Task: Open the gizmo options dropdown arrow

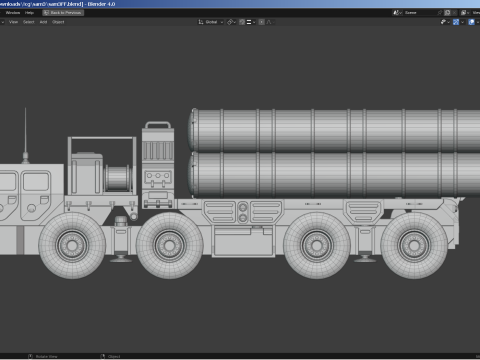Action: (462, 22)
